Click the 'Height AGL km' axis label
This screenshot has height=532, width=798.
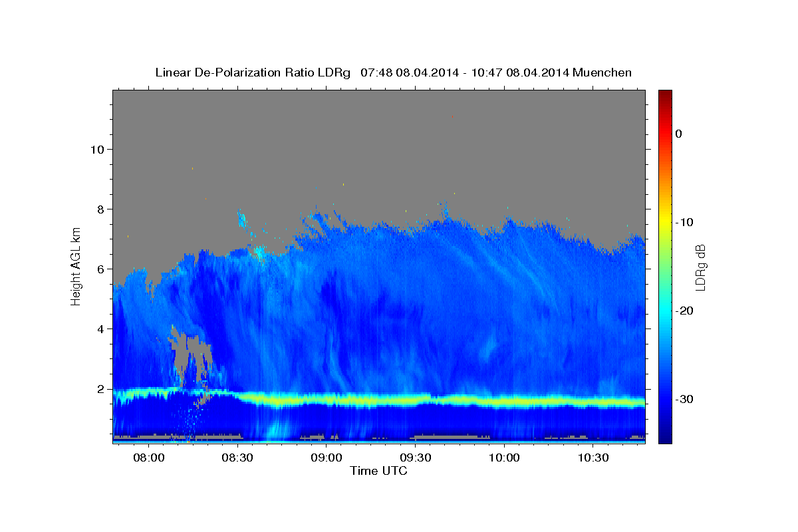point(76,265)
